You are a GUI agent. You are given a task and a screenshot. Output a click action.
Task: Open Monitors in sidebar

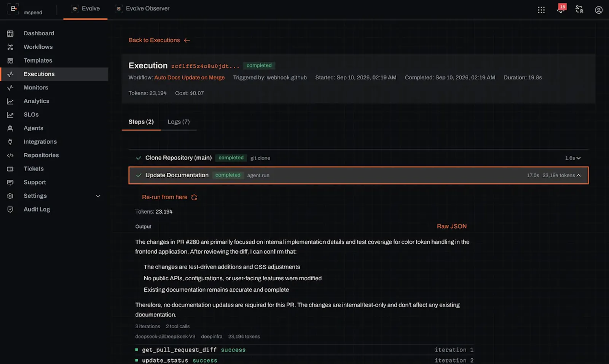[x=36, y=87]
